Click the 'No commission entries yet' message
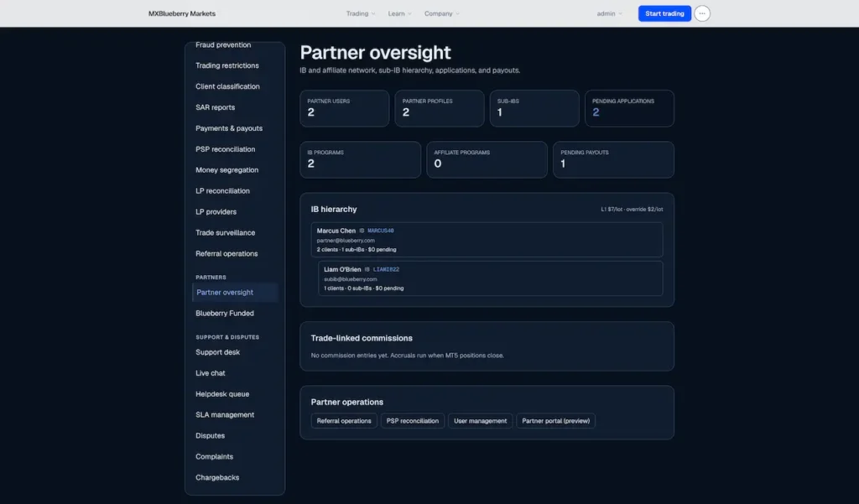Viewport: 859px width, 504px height. click(x=407, y=356)
